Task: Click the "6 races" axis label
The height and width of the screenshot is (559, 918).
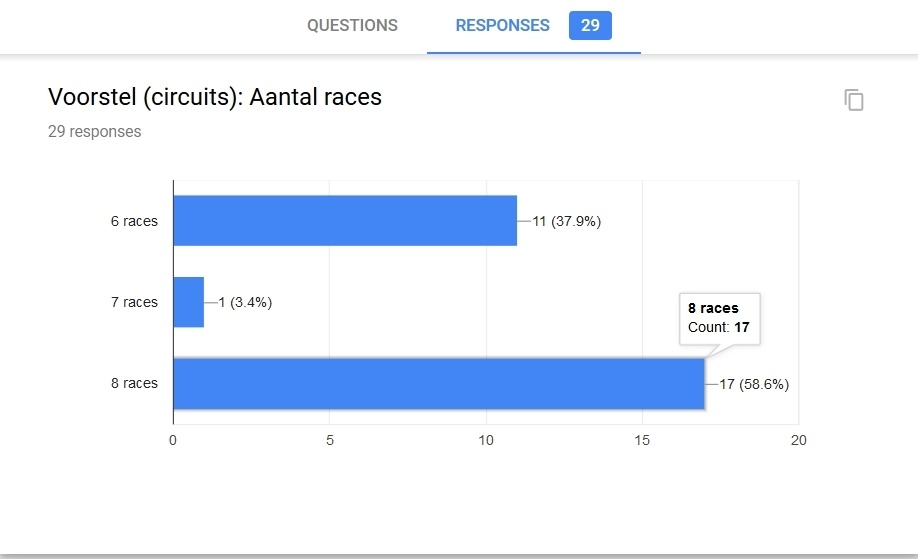Action: [x=134, y=221]
